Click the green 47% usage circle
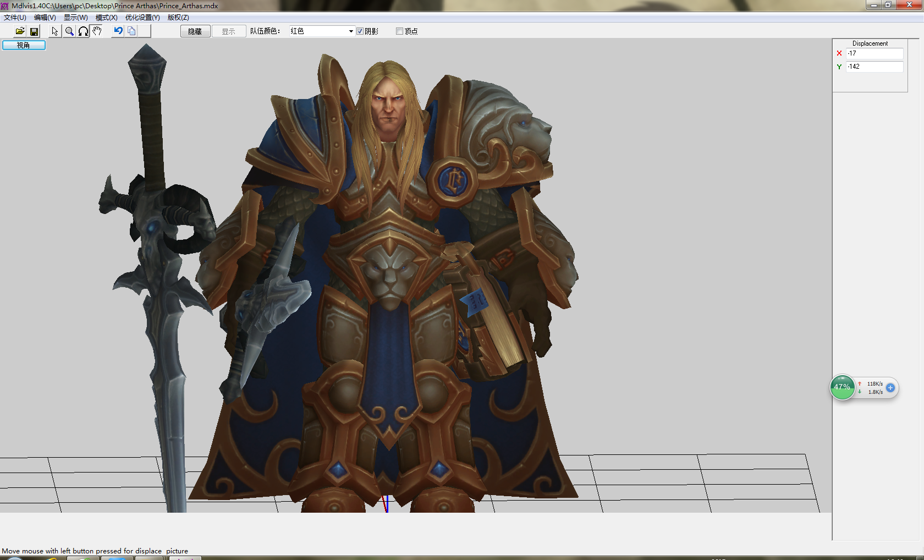Screen dimensions: 924x560 (842, 387)
